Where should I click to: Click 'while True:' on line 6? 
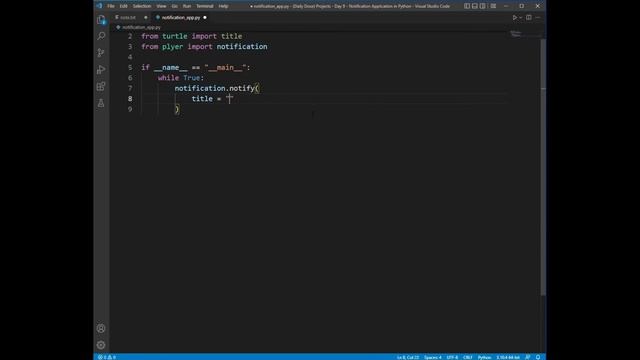click(x=181, y=78)
